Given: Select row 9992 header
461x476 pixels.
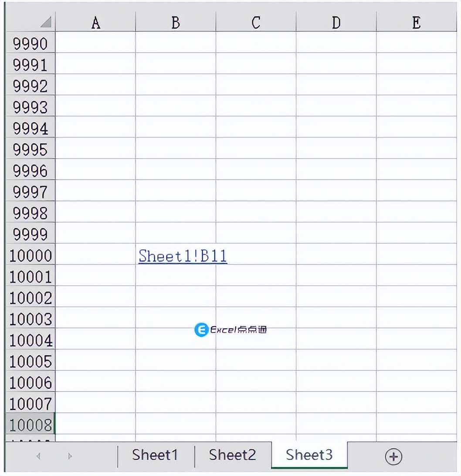Looking at the screenshot, I should 31,85.
